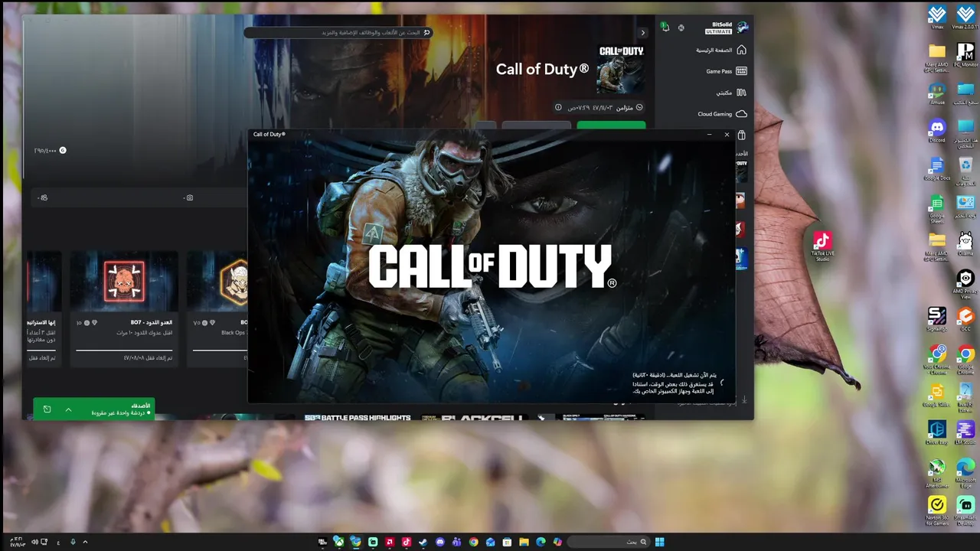
Task: Click the BATTLE PASS HIGHLIGHTS banner
Action: pyautogui.click(x=358, y=418)
